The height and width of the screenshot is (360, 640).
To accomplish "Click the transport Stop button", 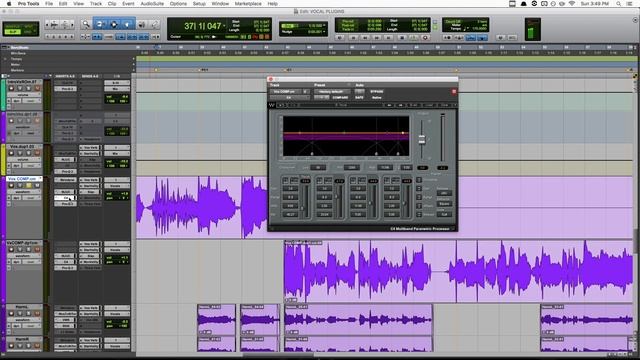I will tap(402, 38).
